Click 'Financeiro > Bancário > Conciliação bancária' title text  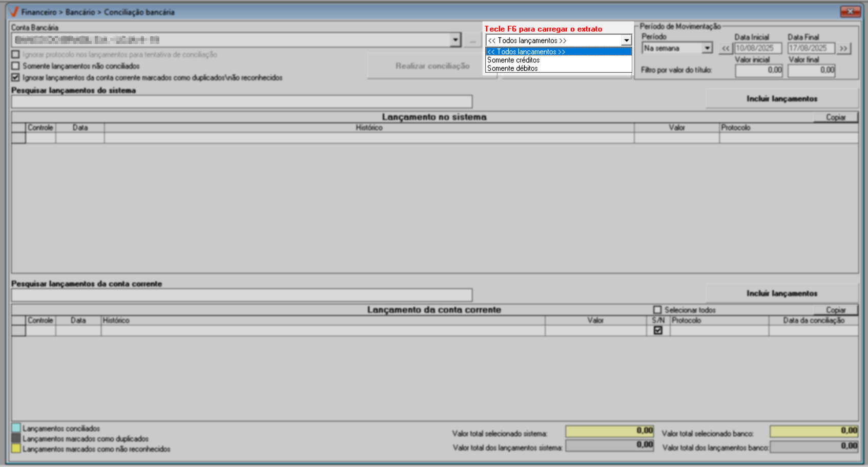tap(98, 12)
